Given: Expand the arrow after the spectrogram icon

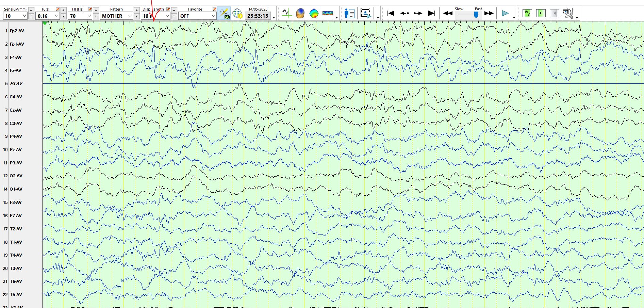Looking at the screenshot, I should click(336, 17).
